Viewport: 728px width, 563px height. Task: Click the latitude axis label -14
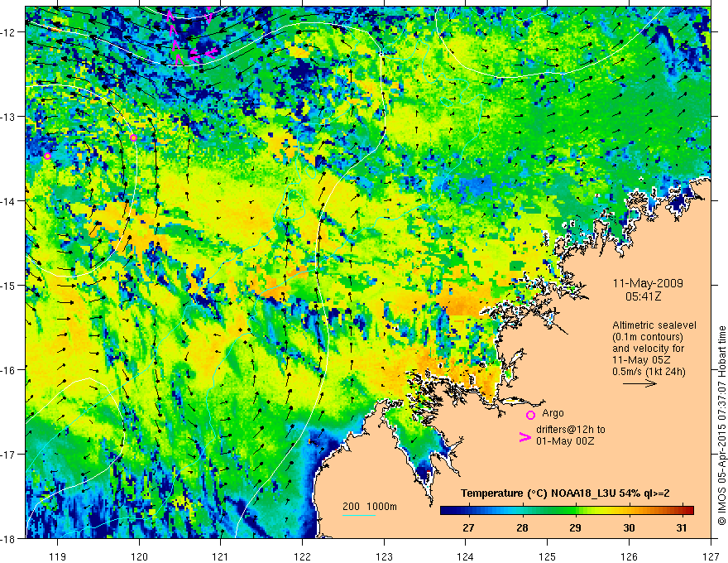coord(9,201)
